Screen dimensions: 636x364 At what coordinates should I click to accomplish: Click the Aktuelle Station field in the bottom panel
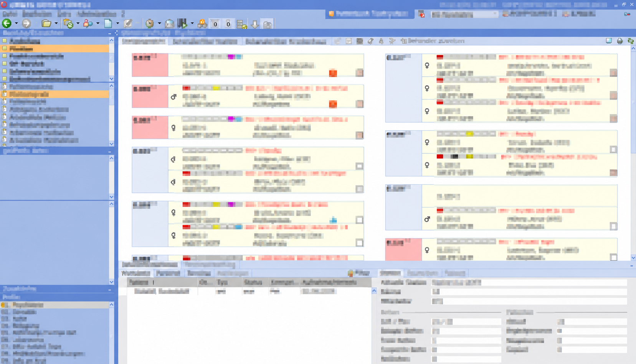[529, 282]
